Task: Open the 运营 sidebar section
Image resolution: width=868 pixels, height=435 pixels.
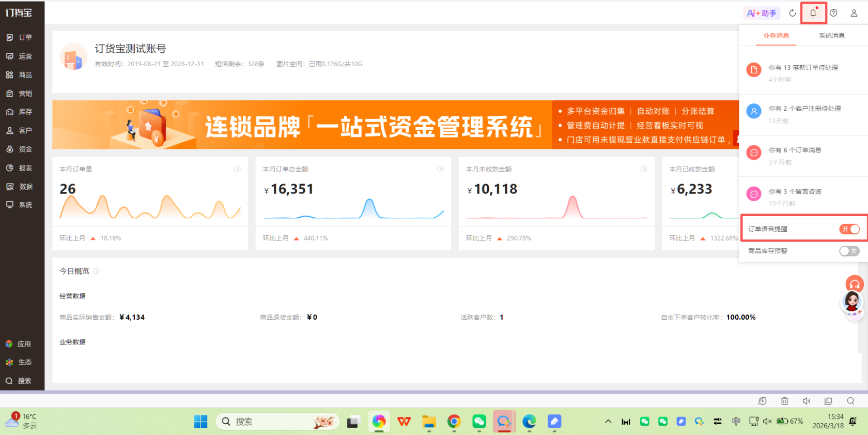Action: (19, 56)
